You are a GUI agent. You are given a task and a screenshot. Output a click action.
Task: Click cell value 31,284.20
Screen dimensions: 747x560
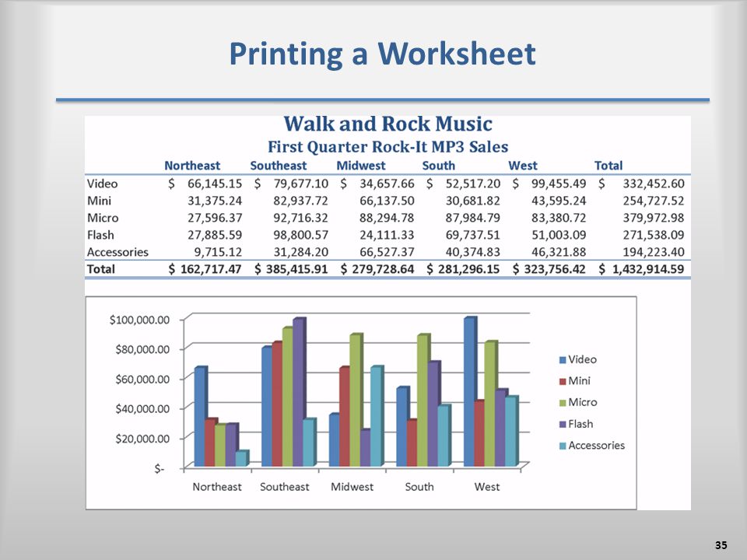(300, 252)
